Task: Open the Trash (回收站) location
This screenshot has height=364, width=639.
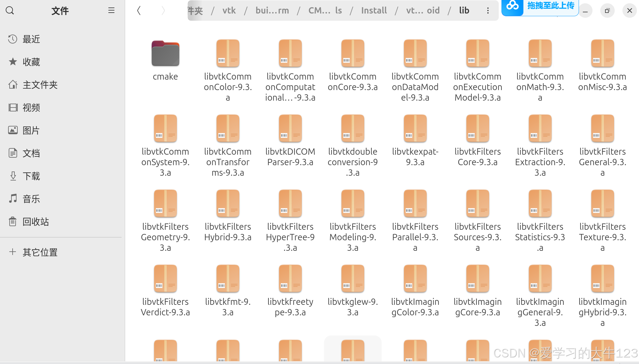Action: pyautogui.click(x=35, y=222)
